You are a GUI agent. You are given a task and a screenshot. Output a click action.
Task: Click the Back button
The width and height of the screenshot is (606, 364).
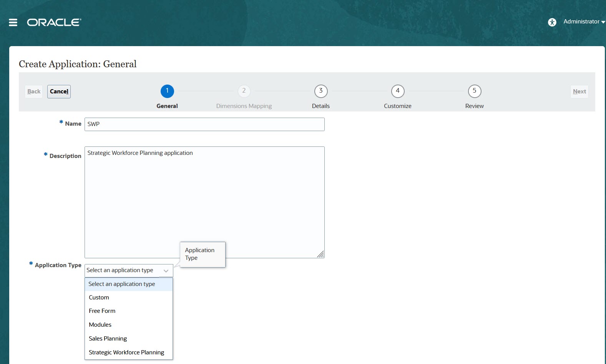pyautogui.click(x=34, y=91)
